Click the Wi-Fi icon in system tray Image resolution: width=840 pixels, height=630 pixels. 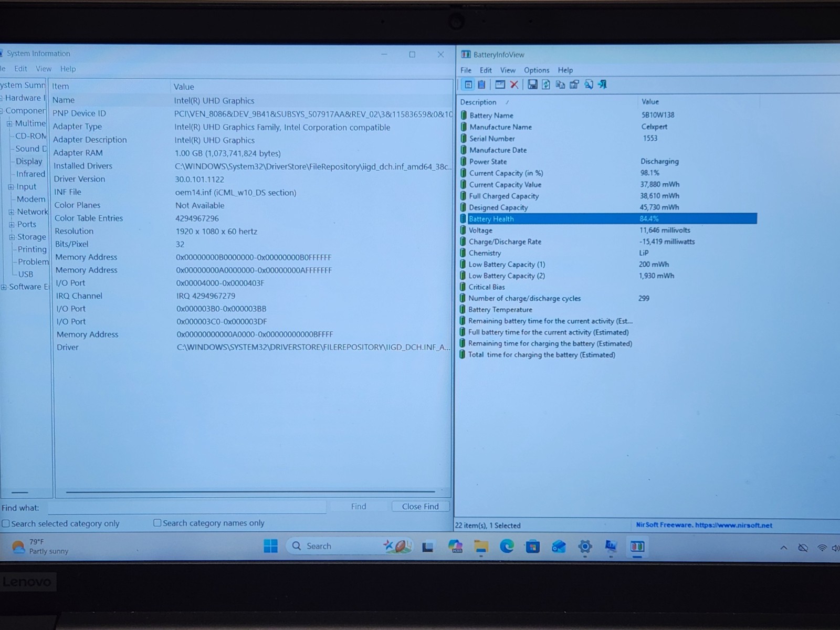(x=822, y=548)
